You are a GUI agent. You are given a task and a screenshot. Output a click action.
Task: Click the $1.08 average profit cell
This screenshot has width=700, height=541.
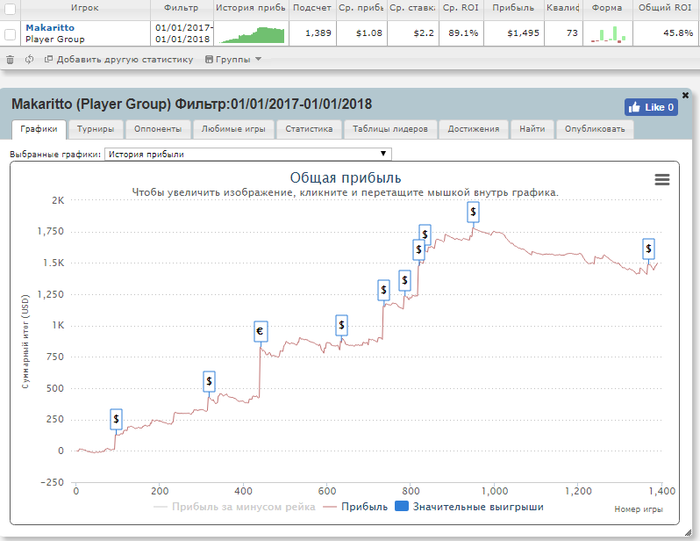(362, 33)
